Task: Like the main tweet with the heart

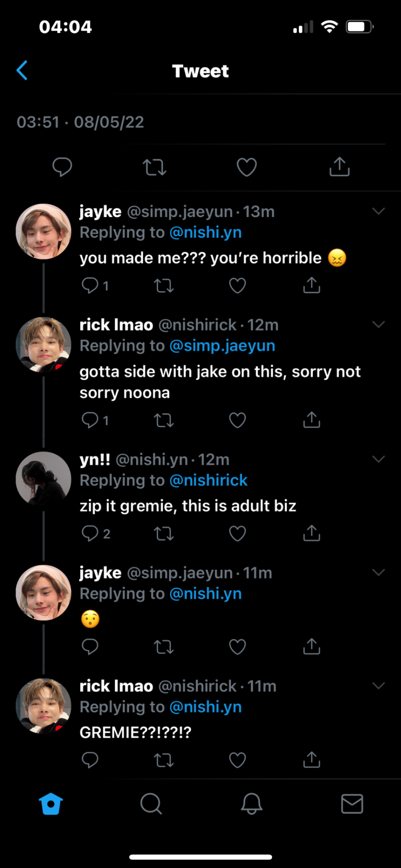Action: (247, 167)
